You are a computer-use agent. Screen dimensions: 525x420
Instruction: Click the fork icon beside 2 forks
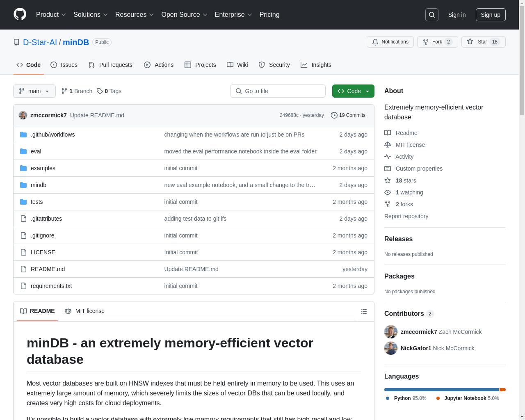click(388, 204)
